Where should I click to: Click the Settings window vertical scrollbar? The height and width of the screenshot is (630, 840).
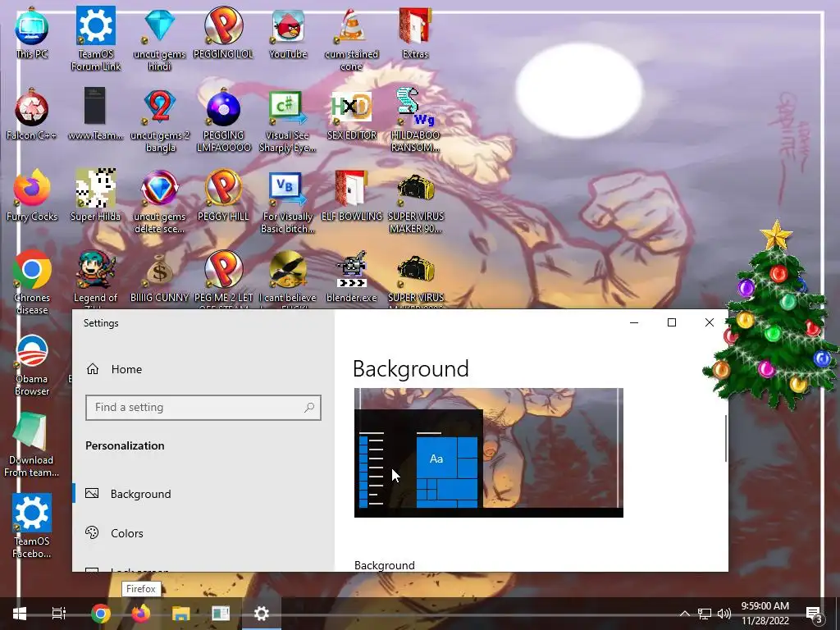[x=726, y=438]
